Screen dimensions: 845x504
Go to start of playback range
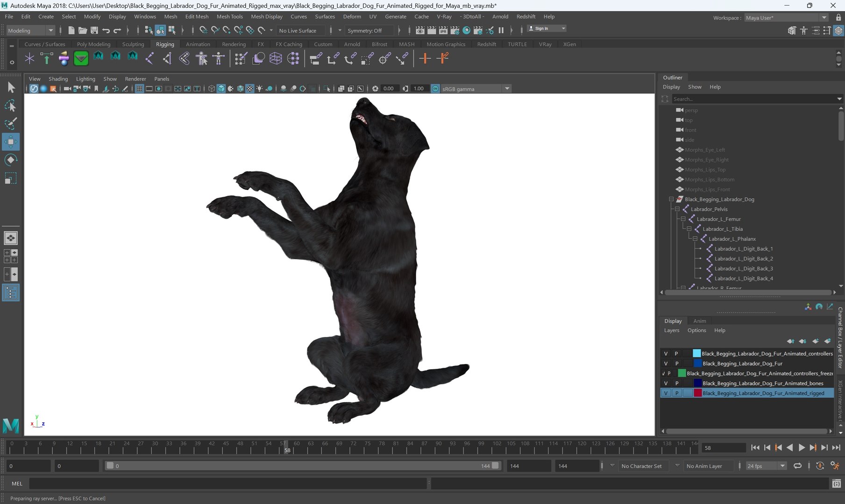[755, 448]
